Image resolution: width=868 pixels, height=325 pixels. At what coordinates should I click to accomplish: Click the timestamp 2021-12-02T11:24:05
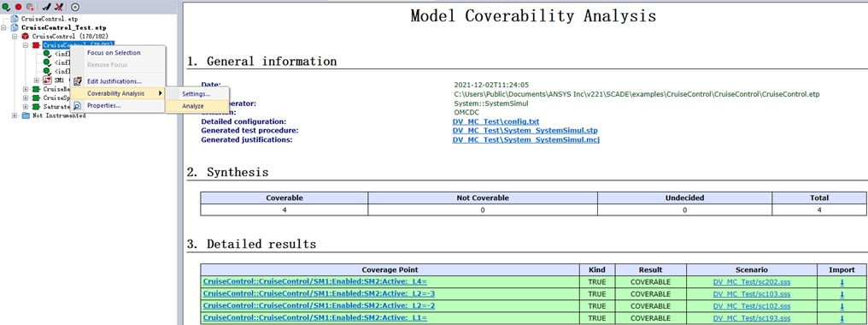coord(491,85)
